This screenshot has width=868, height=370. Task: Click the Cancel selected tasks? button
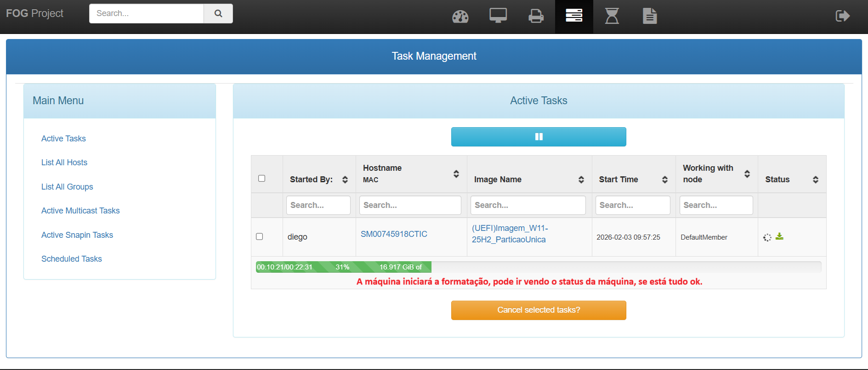[x=539, y=310]
